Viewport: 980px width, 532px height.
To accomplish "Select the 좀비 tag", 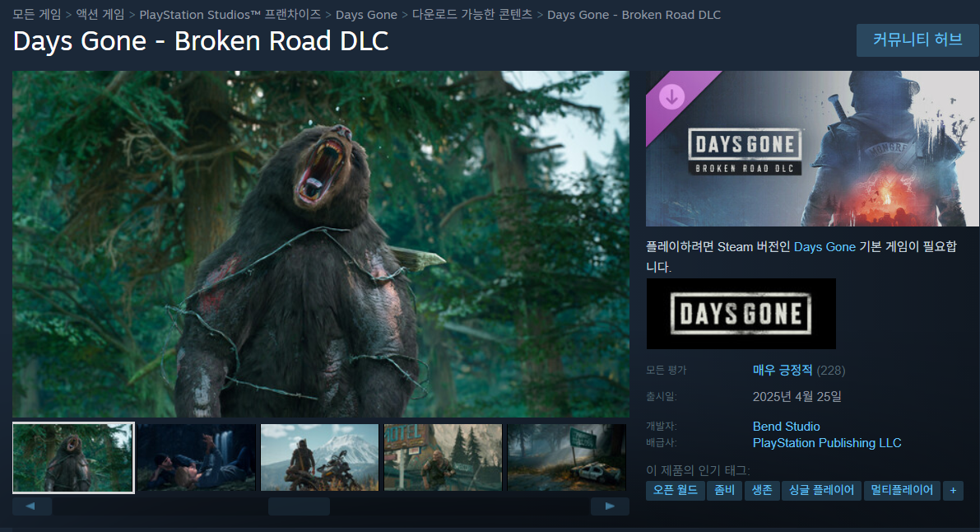I will point(724,490).
